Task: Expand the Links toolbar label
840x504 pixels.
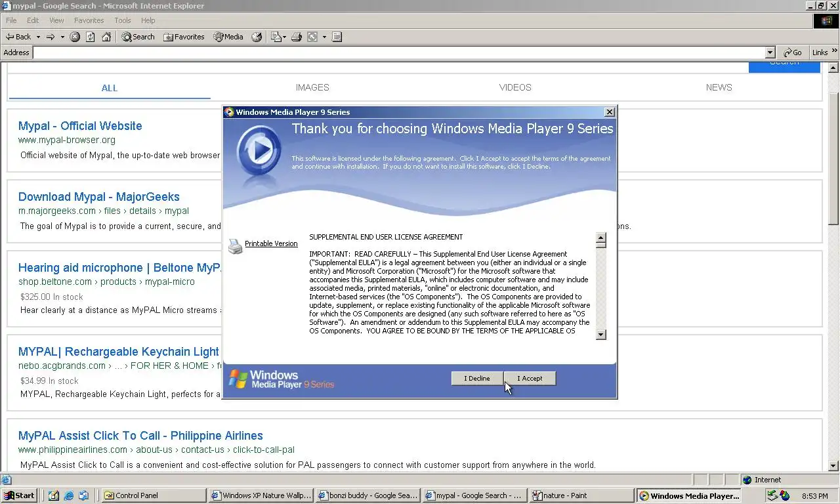Action: pyautogui.click(x=820, y=52)
